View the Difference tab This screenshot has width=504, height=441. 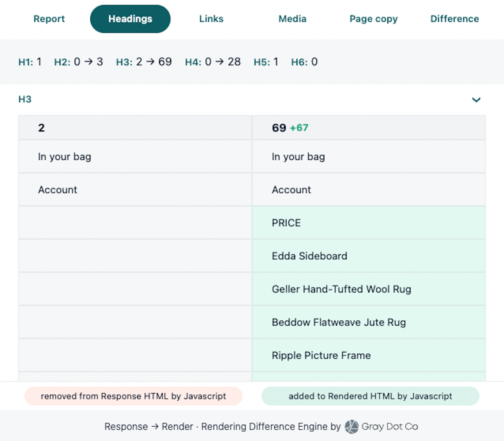click(454, 19)
